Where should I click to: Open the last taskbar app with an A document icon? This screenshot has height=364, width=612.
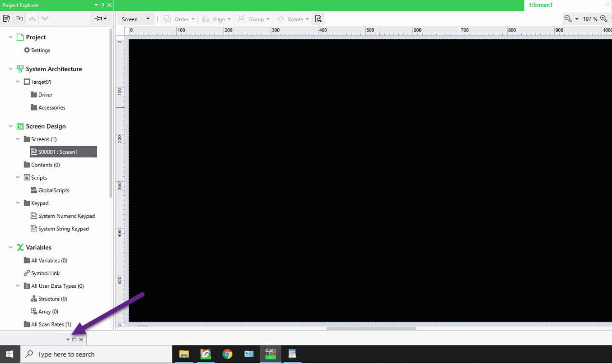click(292, 354)
